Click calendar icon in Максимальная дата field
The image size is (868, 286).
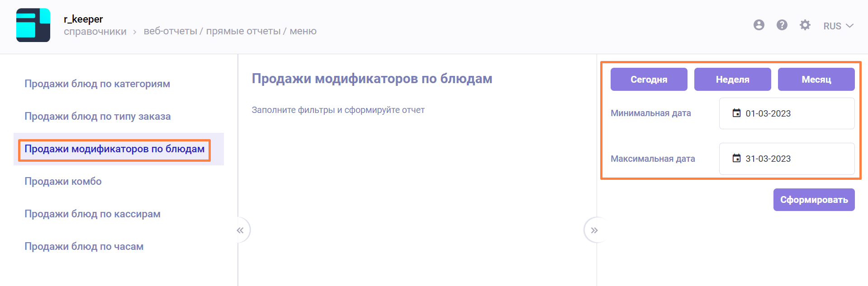point(736,158)
